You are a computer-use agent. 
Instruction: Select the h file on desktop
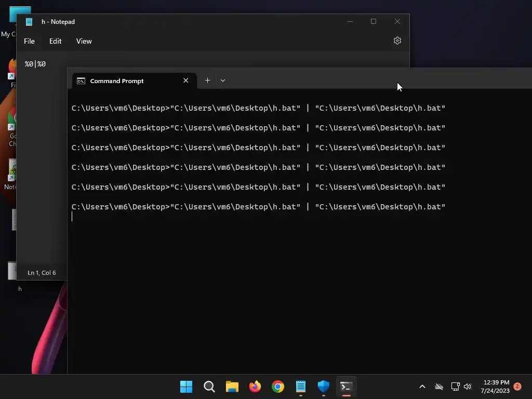(x=13, y=276)
